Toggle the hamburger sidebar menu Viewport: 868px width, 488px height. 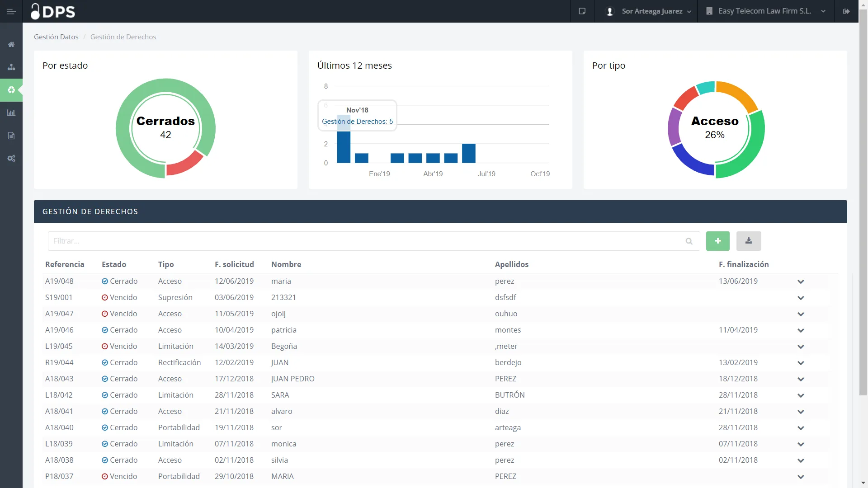[x=11, y=11]
